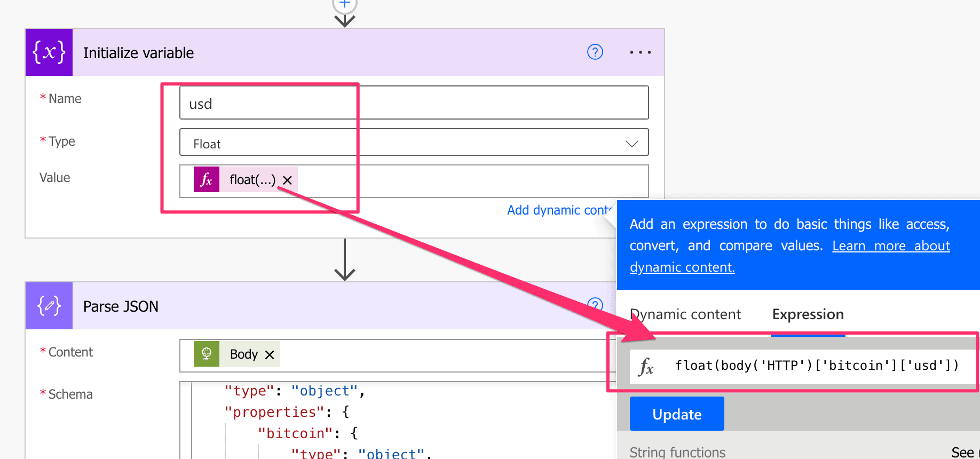Image resolution: width=980 pixels, height=459 pixels.
Task: Open the Type dropdown showing Float
Action: click(x=414, y=143)
